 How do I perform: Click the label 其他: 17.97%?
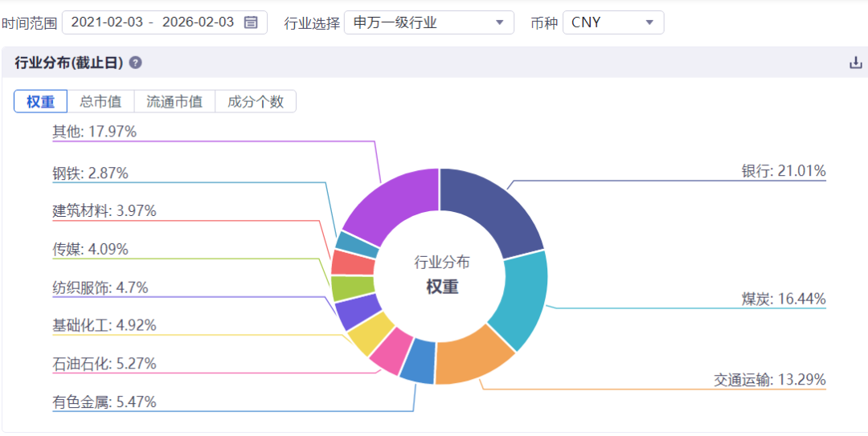pos(94,132)
